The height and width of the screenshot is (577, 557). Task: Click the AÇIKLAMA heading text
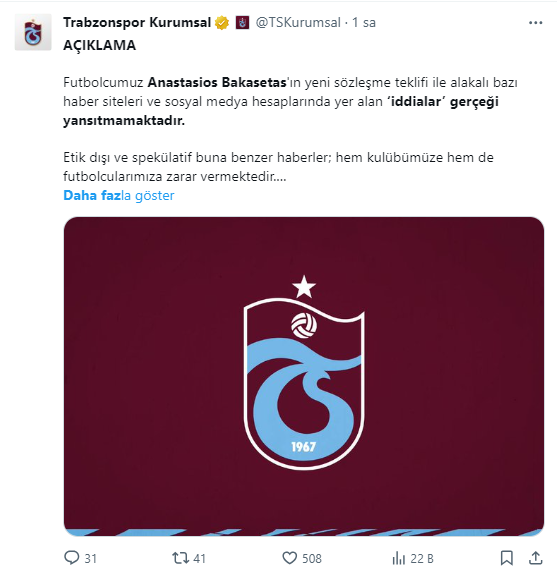click(x=99, y=46)
